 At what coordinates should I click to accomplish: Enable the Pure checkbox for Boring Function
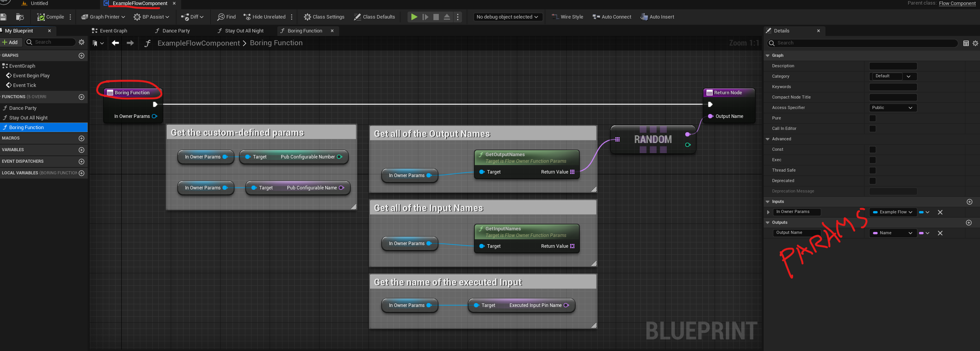873,118
